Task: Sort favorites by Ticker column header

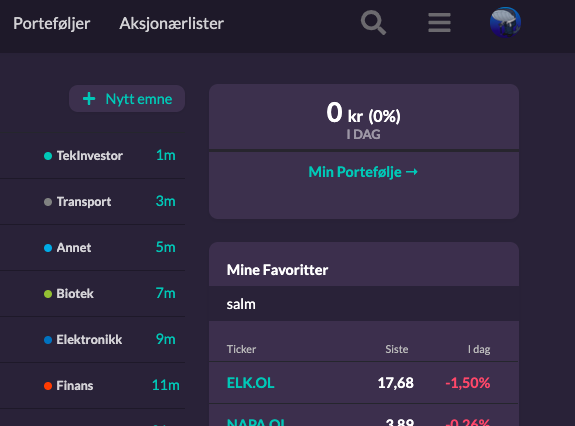Action: (x=241, y=349)
